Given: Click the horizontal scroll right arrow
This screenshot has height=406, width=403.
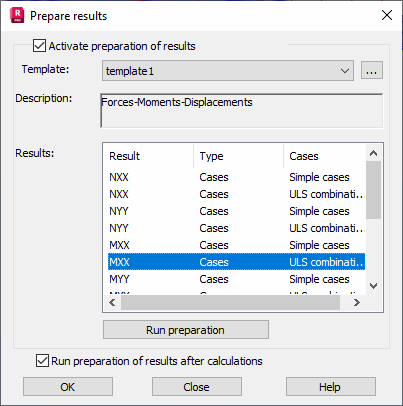Looking at the screenshot, I should 357,302.
